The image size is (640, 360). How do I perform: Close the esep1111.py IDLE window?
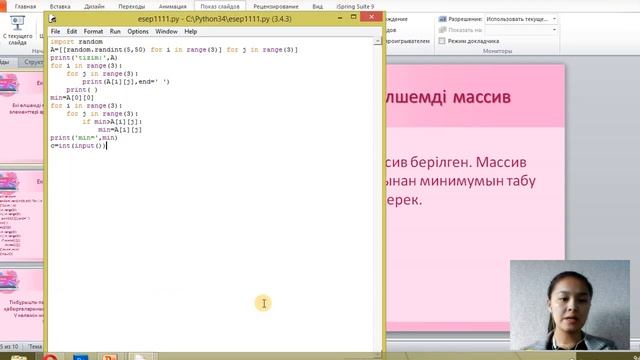coord(371,17)
